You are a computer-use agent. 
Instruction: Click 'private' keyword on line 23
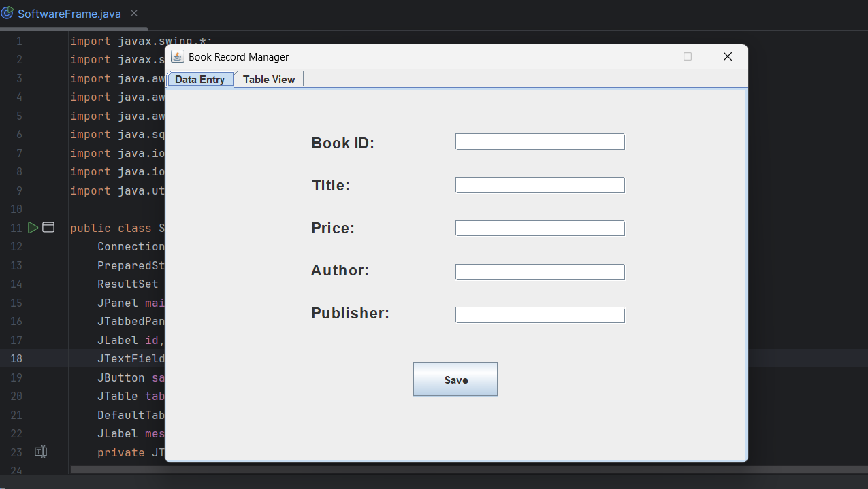click(x=121, y=452)
